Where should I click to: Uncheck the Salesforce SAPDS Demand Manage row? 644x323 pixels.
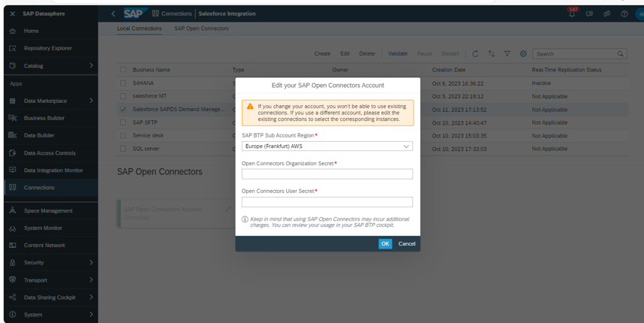tap(124, 109)
